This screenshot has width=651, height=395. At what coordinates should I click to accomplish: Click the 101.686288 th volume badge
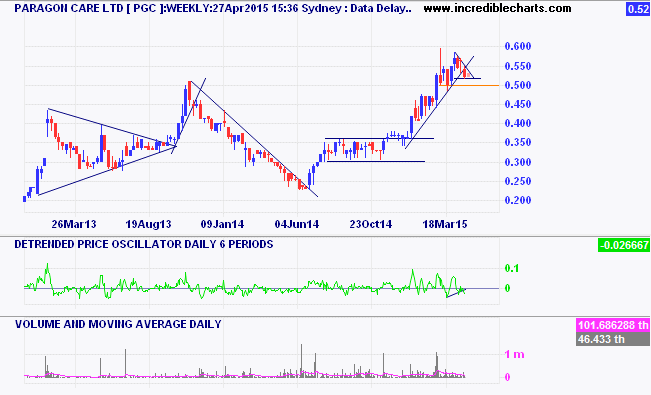tap(613, 325)
